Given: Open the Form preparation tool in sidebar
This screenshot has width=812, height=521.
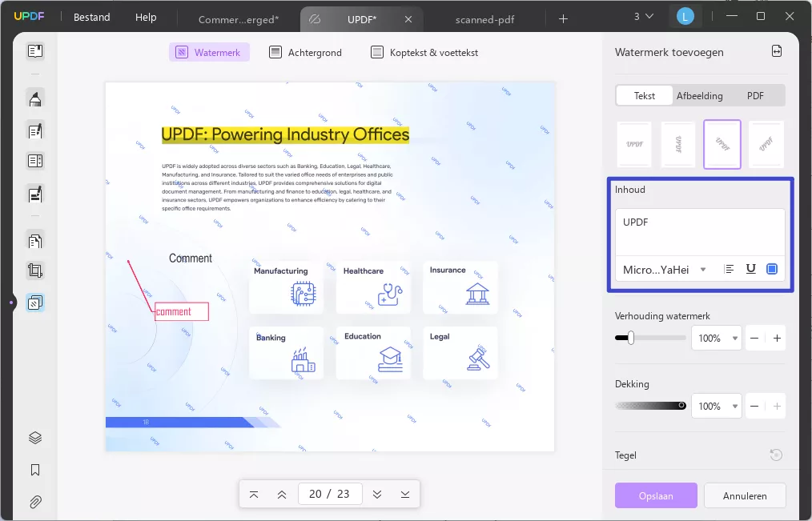Looking at the screenshot, I should pos(35,161).
